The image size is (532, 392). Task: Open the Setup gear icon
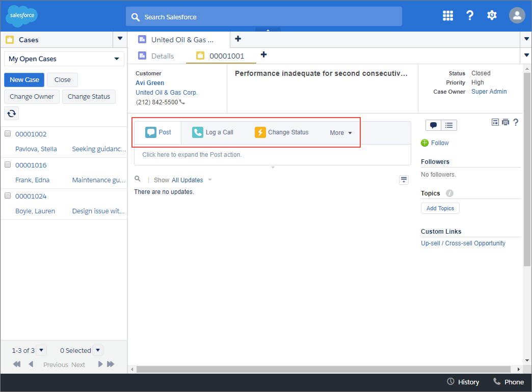(492, 15)
